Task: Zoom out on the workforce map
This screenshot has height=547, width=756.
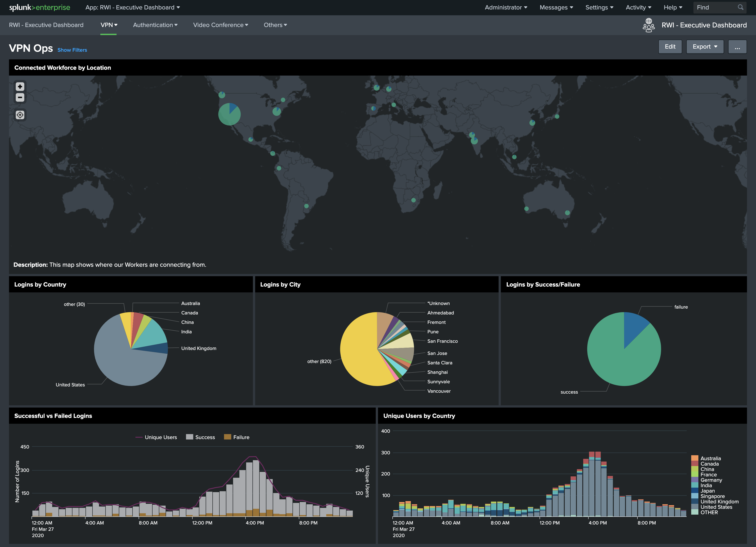Action: tap(20, 98)
